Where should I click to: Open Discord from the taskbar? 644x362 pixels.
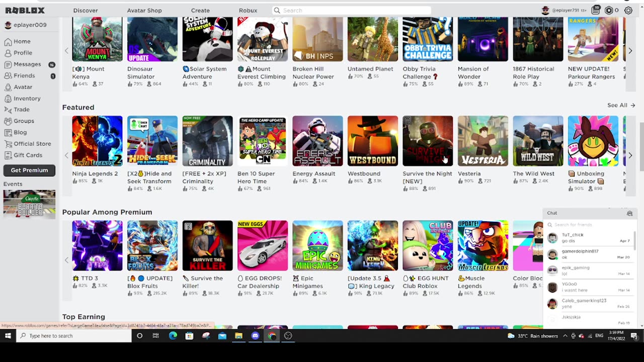(255, 336)
